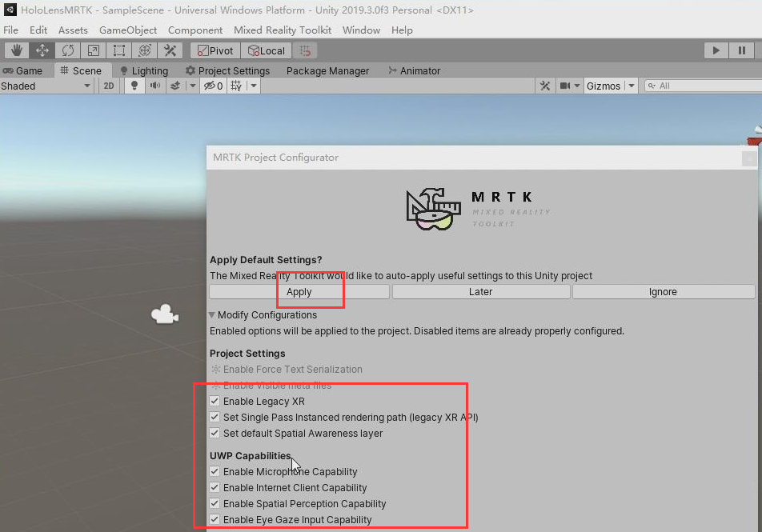Switch to the Game tab
The width and height of the screenshot is (762, 532).
(23, 71)
